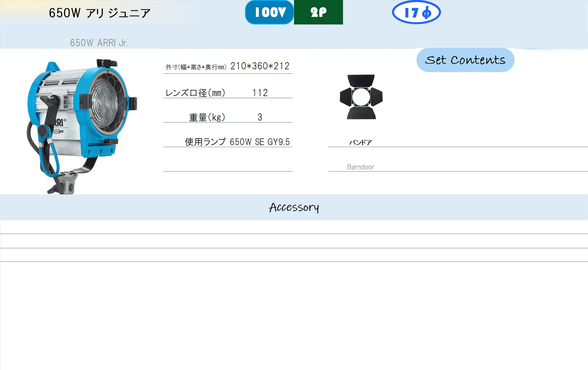Click the Barndoor English caption
This screenshot has height=370, width=588.
[360, 167]
